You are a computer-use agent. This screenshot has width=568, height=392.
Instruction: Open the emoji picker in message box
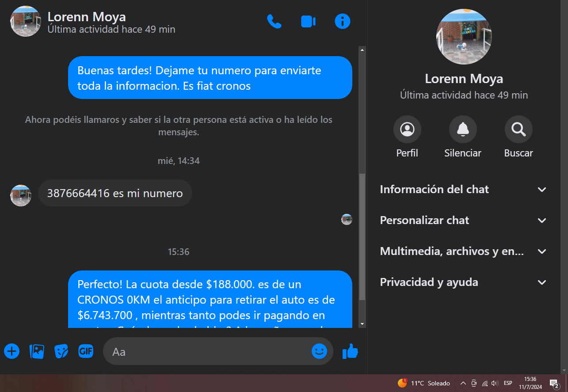[319, 351]
